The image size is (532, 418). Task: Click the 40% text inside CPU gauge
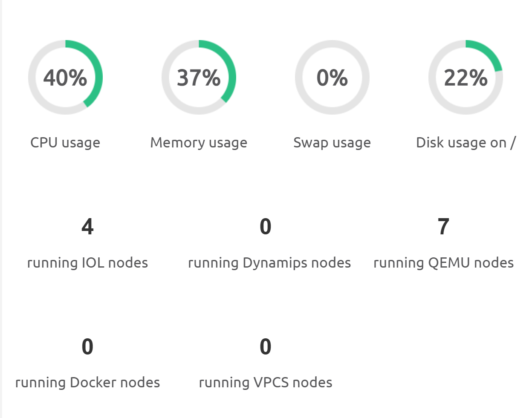(65, 78)
